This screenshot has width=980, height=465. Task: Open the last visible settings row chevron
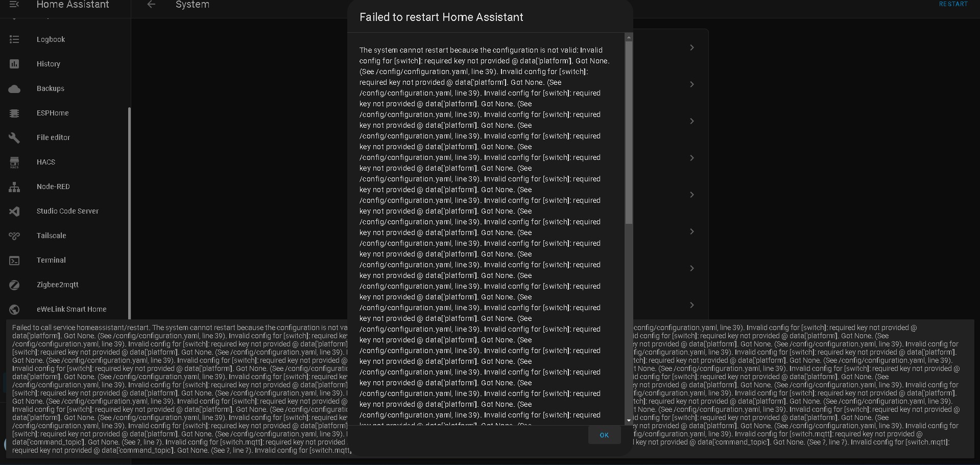(x=692, y=305)
